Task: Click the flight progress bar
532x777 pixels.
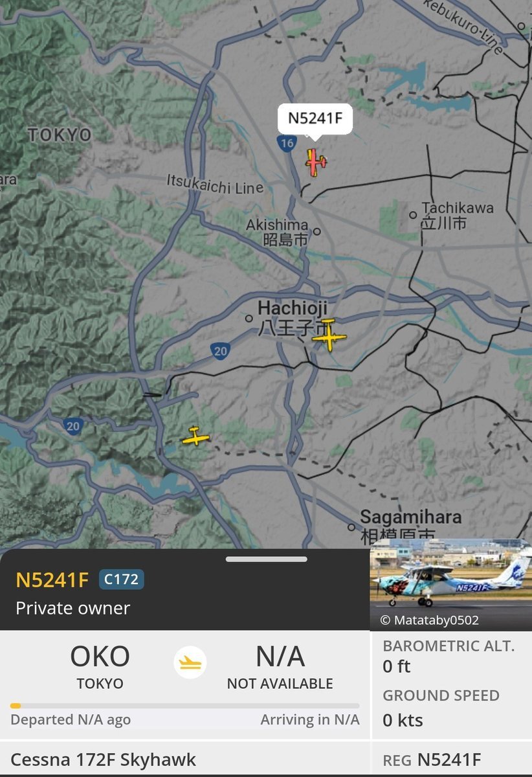Action: [184, 706]
